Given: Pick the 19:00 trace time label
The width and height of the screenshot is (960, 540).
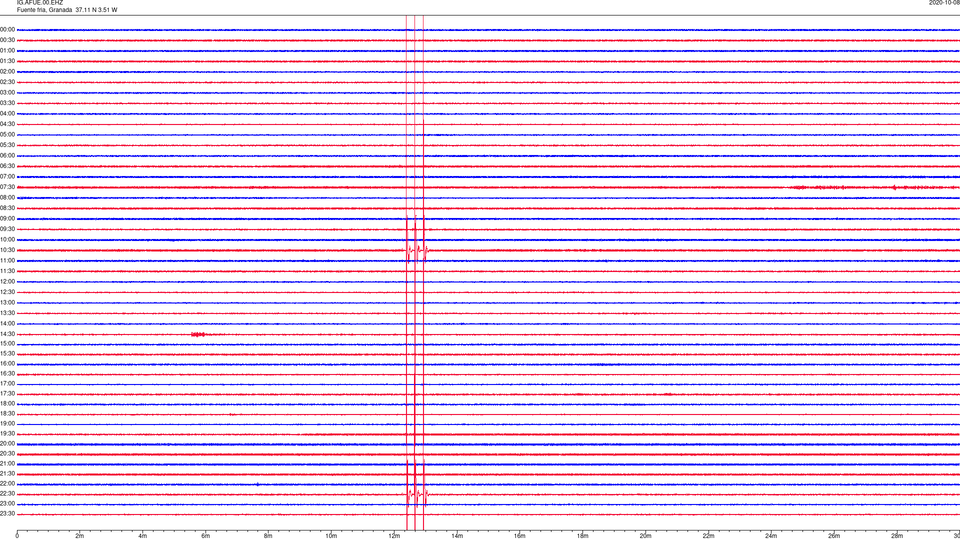Looking at the screenshot, I should (x=7, y=424).
